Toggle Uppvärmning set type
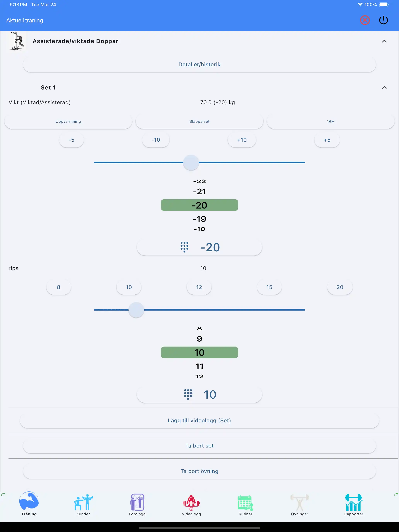 pos(68,121)
